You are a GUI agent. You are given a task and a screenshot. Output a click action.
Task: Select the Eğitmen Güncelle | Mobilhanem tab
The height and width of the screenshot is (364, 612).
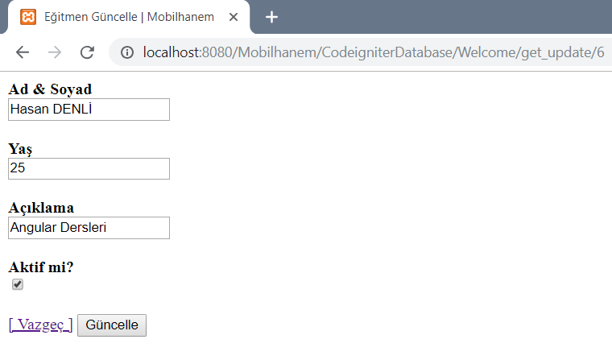point(129,17)
